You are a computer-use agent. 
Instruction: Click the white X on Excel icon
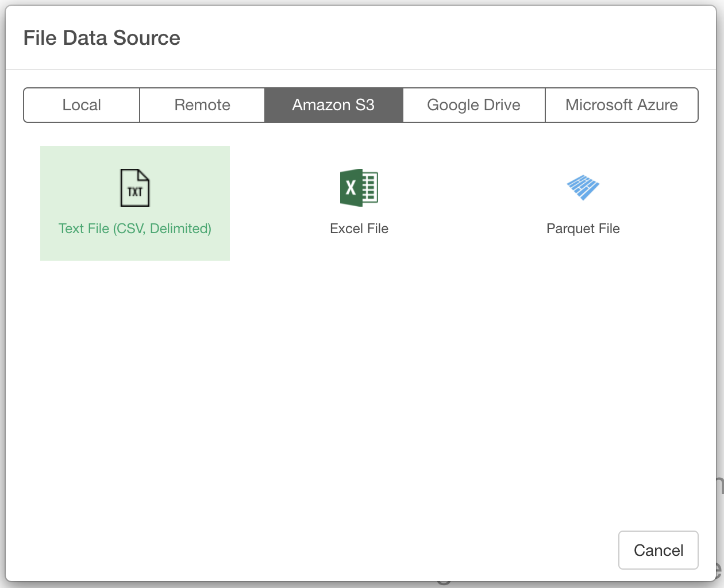coord(351,188)
